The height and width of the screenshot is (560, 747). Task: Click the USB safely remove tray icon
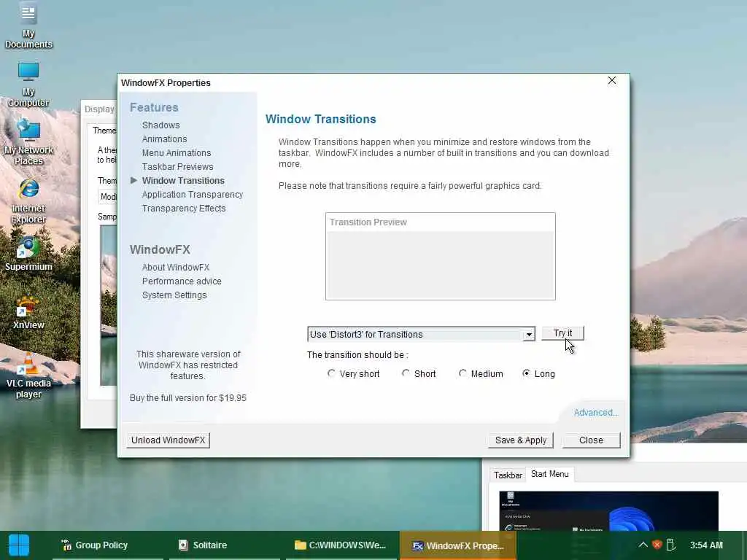click(x=671, y=545)
